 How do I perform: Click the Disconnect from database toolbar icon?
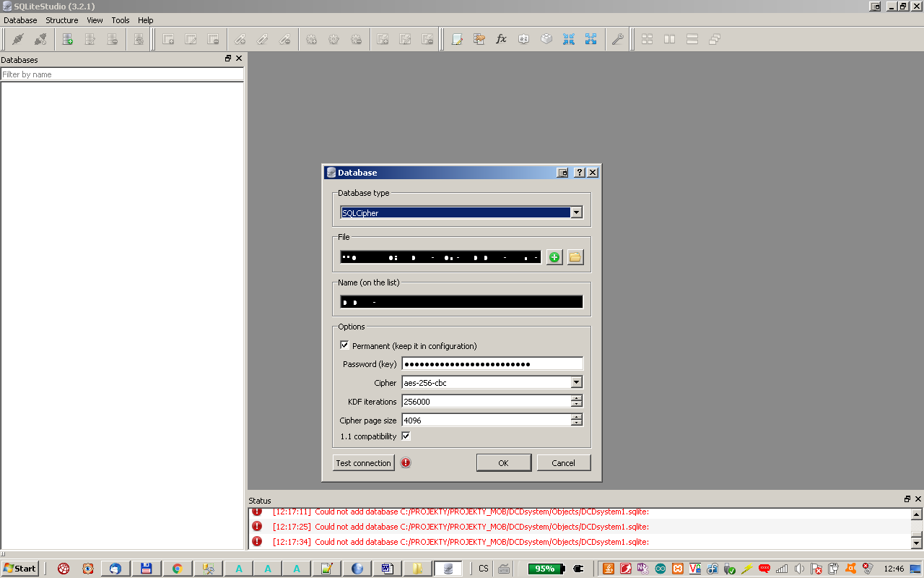tap(40, 39)
